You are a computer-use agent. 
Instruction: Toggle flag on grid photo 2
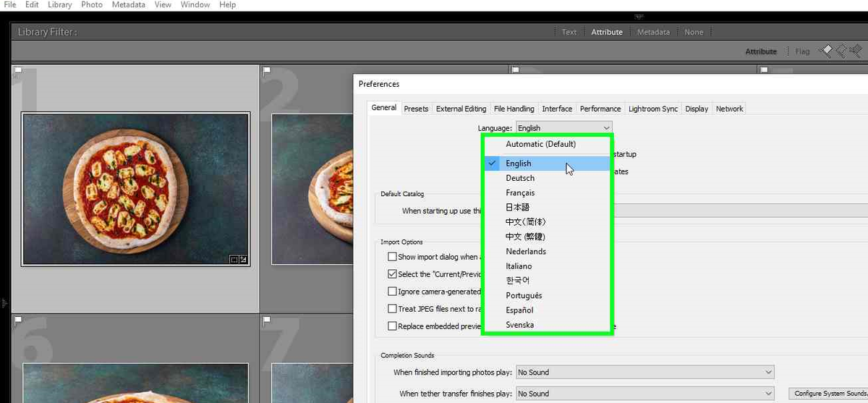tap(266, 71)
